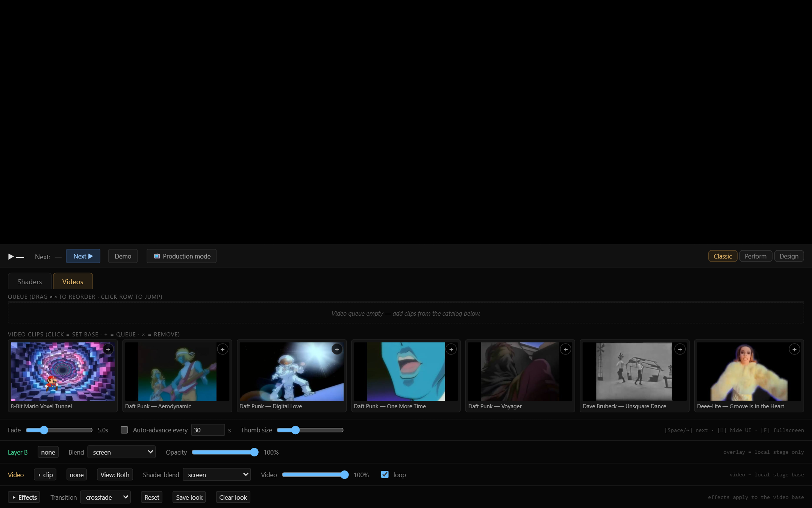Select Daft Punk — Aerodynamic thumbnail
This screenshot has height=508, width=812.
point(177,371)
